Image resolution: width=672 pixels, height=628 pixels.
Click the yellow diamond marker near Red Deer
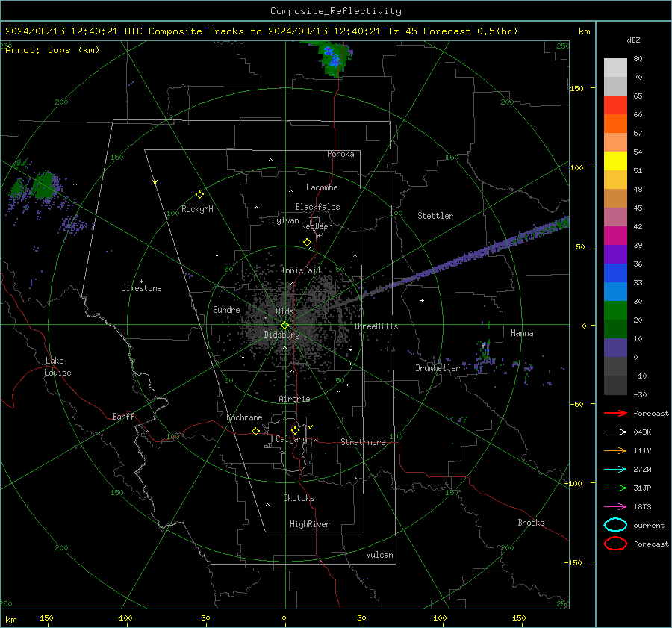point(307,243)
